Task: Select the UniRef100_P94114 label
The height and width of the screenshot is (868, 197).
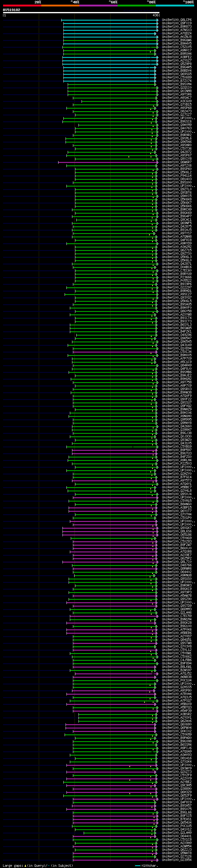Action: (177, 176)
